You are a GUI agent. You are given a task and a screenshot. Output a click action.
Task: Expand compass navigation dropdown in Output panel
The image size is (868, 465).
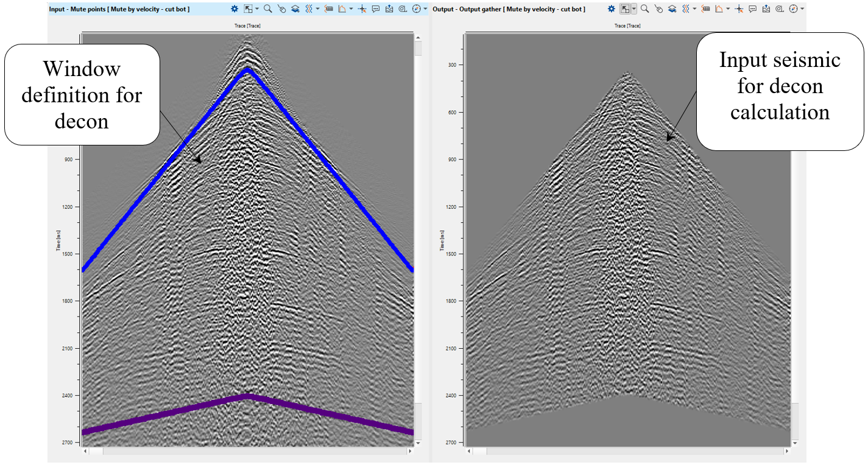802,9
